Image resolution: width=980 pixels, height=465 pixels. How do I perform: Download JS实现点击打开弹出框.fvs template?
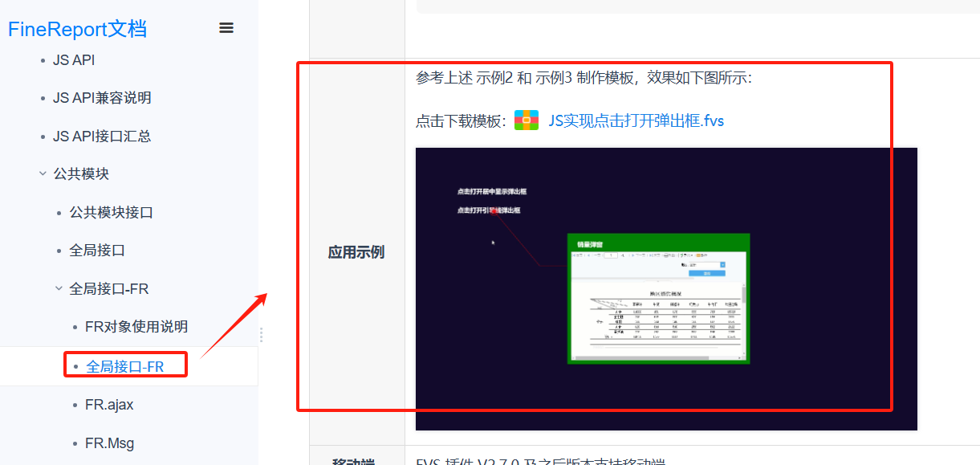pos(636,121)
